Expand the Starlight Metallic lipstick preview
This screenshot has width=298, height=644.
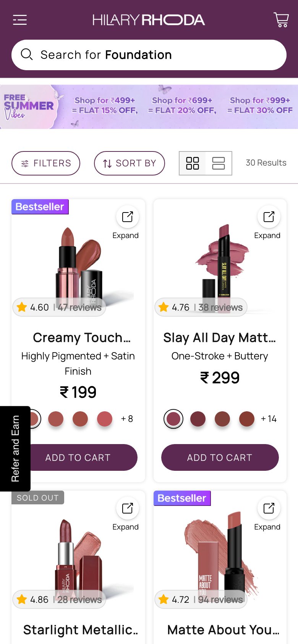[127, 508]
